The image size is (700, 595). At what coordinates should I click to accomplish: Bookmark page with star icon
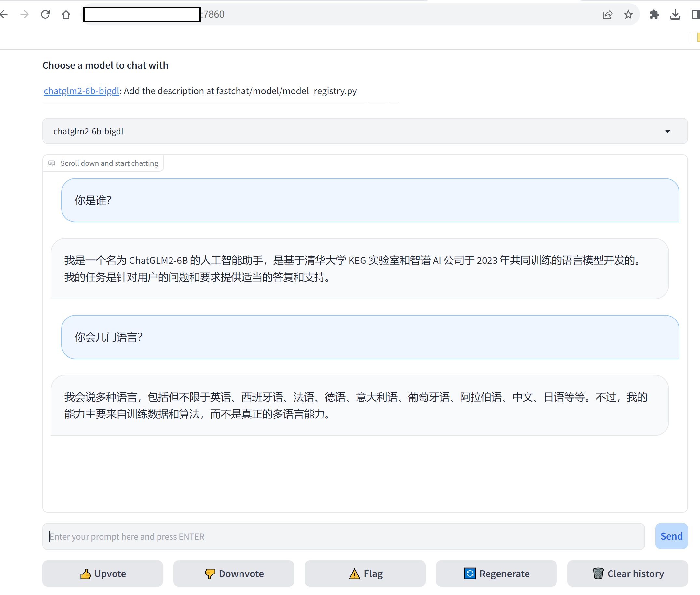point(628,15)
